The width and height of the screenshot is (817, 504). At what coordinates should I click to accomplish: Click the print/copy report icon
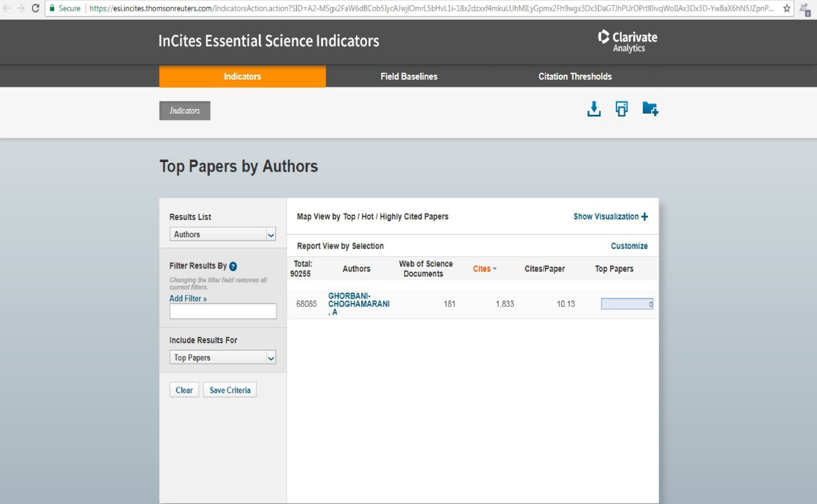click(x=622, y=109)
